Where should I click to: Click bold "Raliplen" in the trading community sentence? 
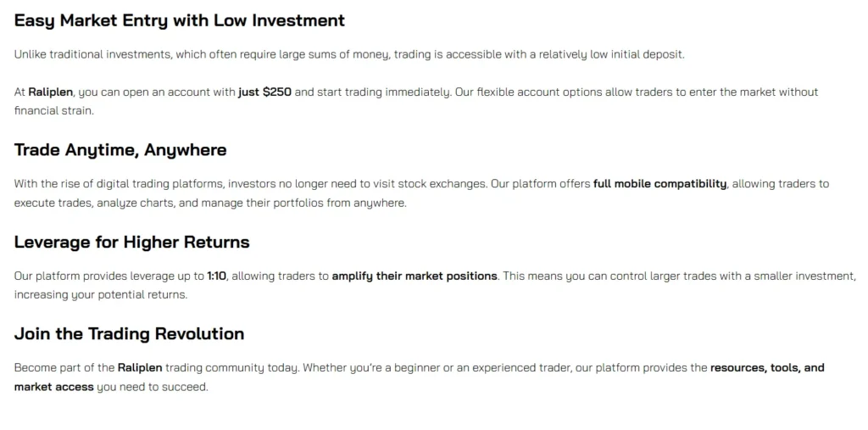[140, 368]
